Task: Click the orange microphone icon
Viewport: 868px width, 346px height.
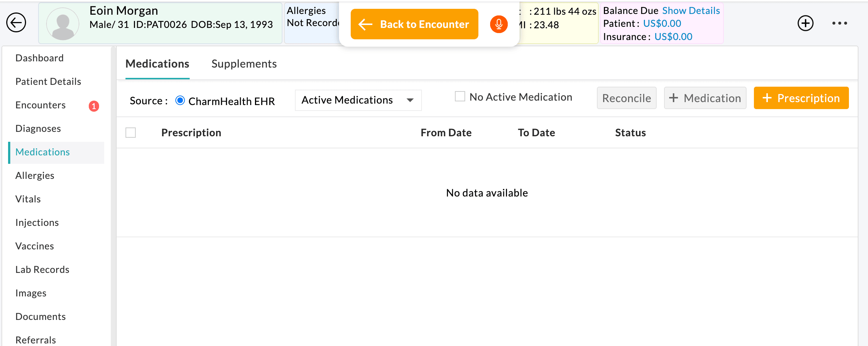Action: [499, 24]
